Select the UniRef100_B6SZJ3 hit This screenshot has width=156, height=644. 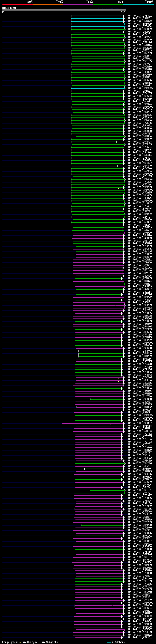pyautogui.click(x=140, y=50)
